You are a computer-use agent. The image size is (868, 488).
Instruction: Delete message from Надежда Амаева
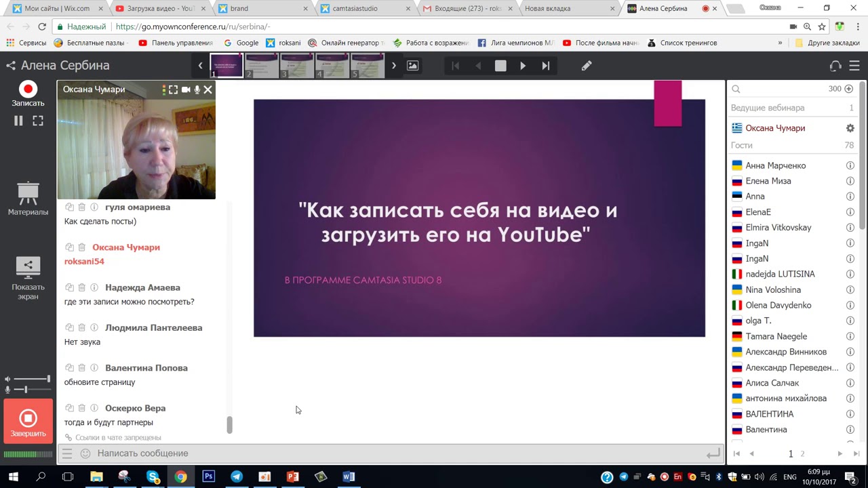tap(81, 287)
